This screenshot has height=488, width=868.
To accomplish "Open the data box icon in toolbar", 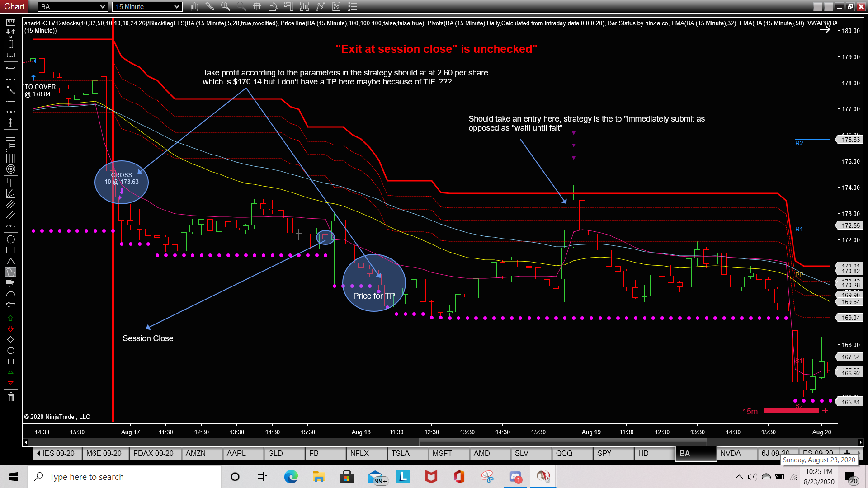I will (273, 6).
